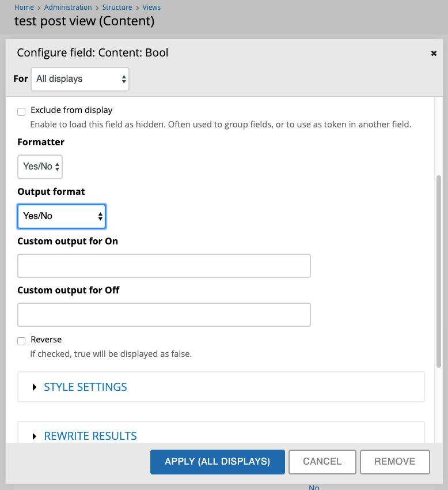Select Yes/No in the Formatter selector
The image size is (448, 490).
(40, 167)
